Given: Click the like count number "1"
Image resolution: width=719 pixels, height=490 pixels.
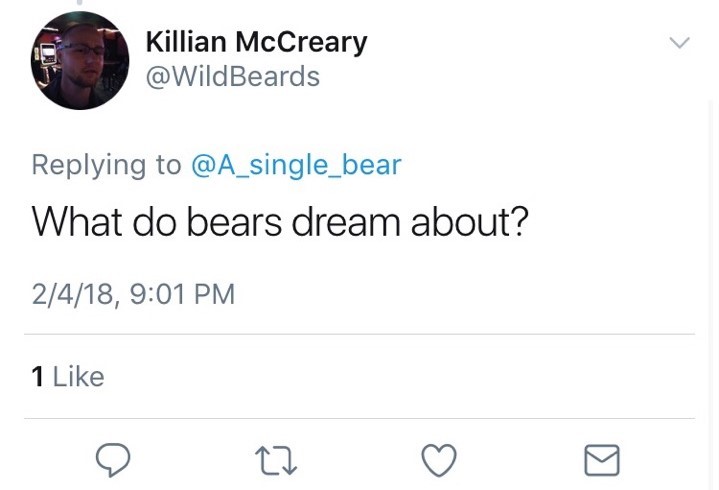Looking at the screenshot, I should point(38,376).
